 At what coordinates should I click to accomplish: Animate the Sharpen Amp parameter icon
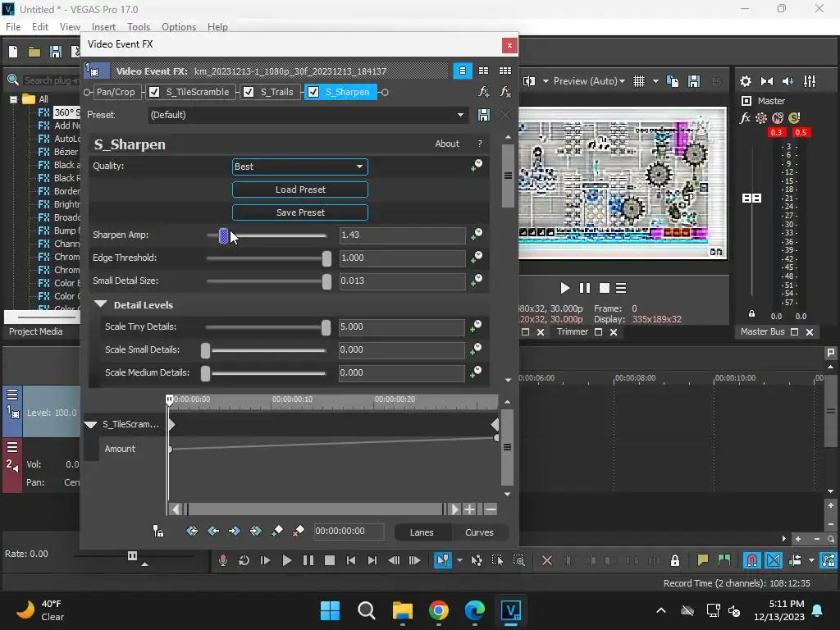(x=477, y=235)
